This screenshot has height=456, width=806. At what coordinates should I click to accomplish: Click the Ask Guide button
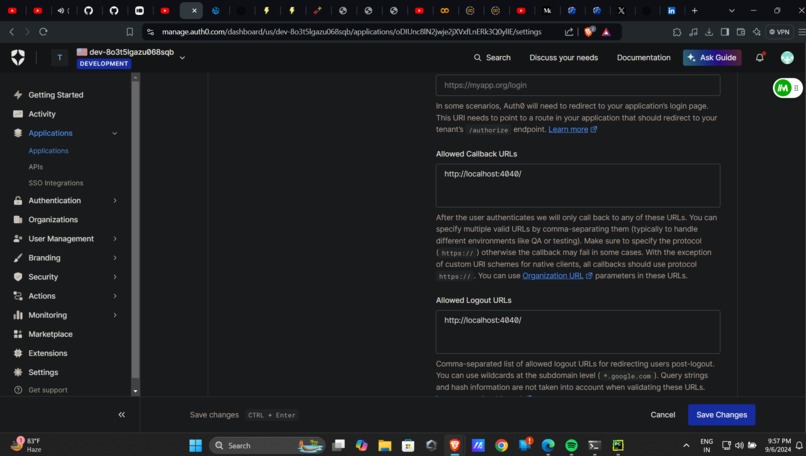click(x=712, y=58)
